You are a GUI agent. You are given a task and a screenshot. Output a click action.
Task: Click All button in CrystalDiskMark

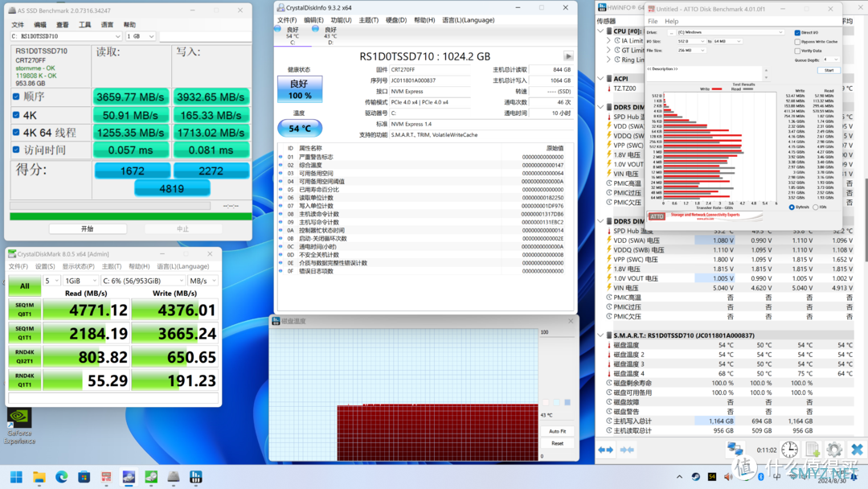point(24,286)
